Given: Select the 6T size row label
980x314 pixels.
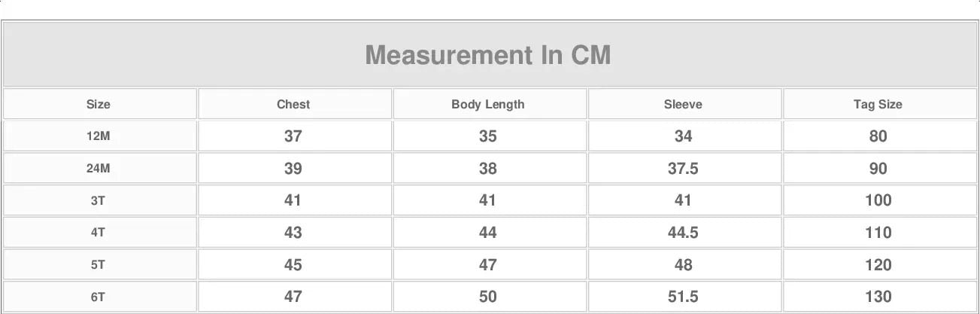Looking at the screenshot, I should [99, 297].
